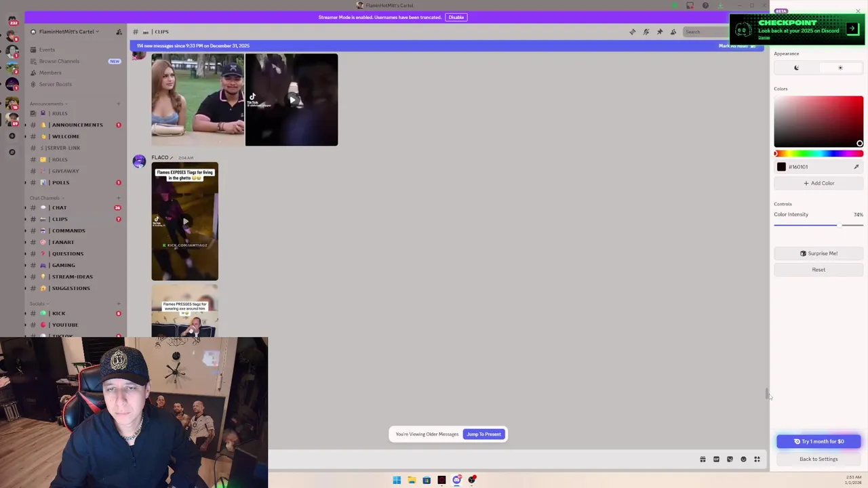Click Add Color button
868x488 pixels.
[x=818, y=183]
